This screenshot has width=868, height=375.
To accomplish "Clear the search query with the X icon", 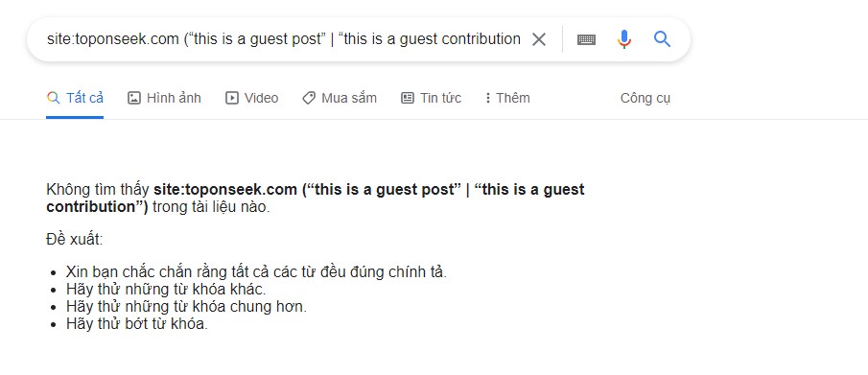I will [x=539, y=39].
